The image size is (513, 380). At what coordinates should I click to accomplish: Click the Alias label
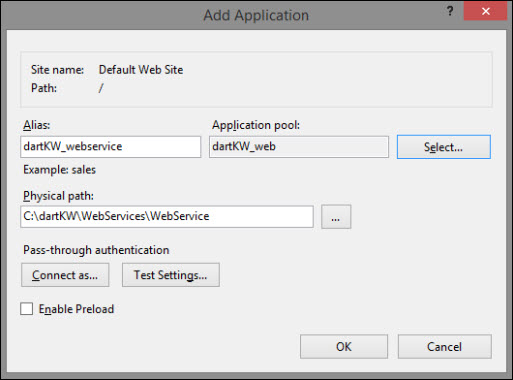[36, 125]
